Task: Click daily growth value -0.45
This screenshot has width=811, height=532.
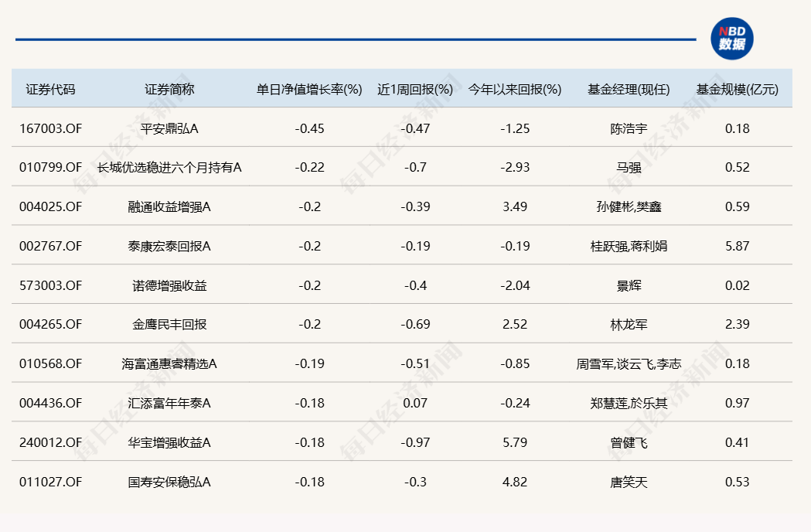Action: [x=309, y=128]
